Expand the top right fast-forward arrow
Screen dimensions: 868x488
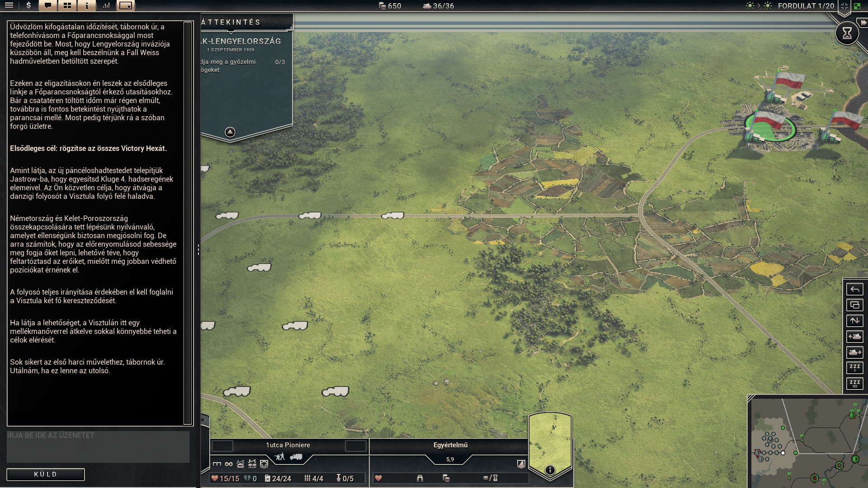(863, 23)
